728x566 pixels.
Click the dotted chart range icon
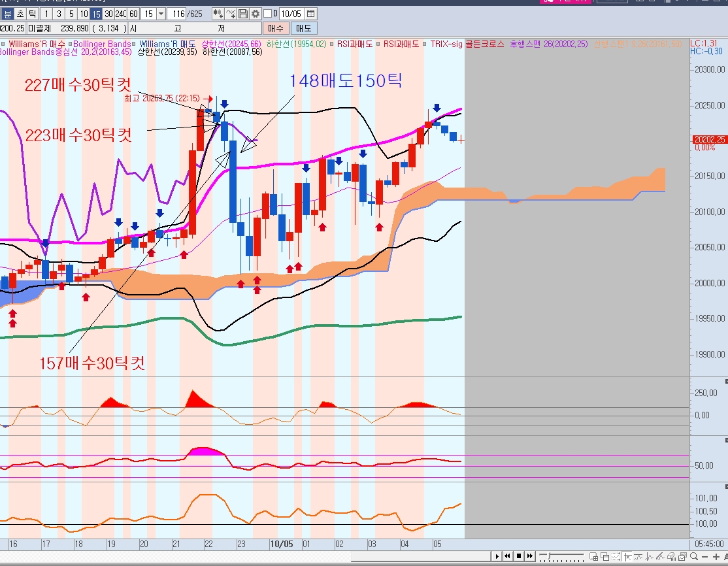(x=616, y=556)
